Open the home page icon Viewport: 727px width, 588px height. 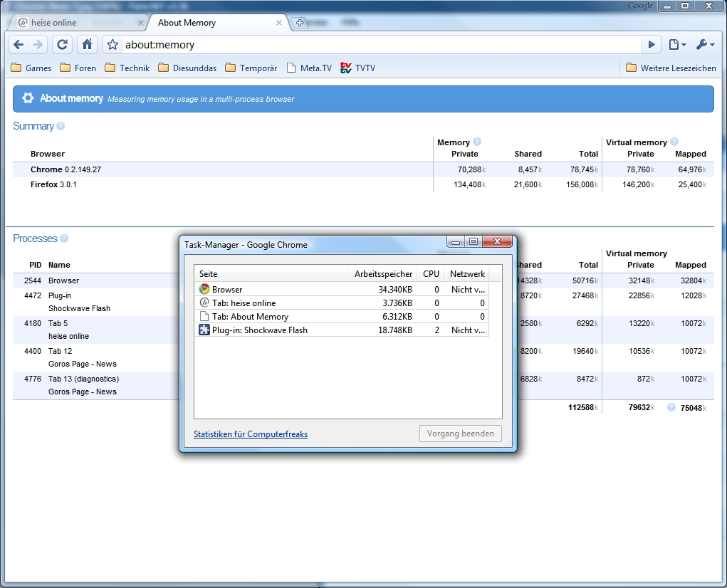point(87,44)
